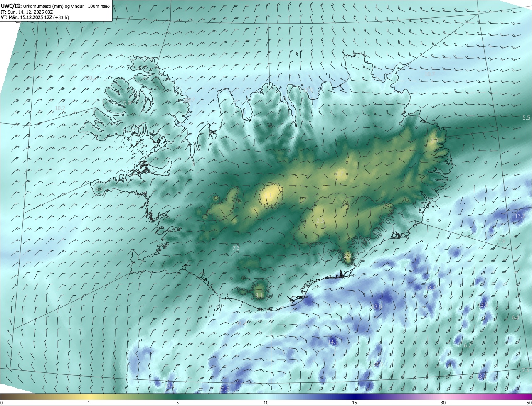Click the map value 7.9 below 13.2

502,240
